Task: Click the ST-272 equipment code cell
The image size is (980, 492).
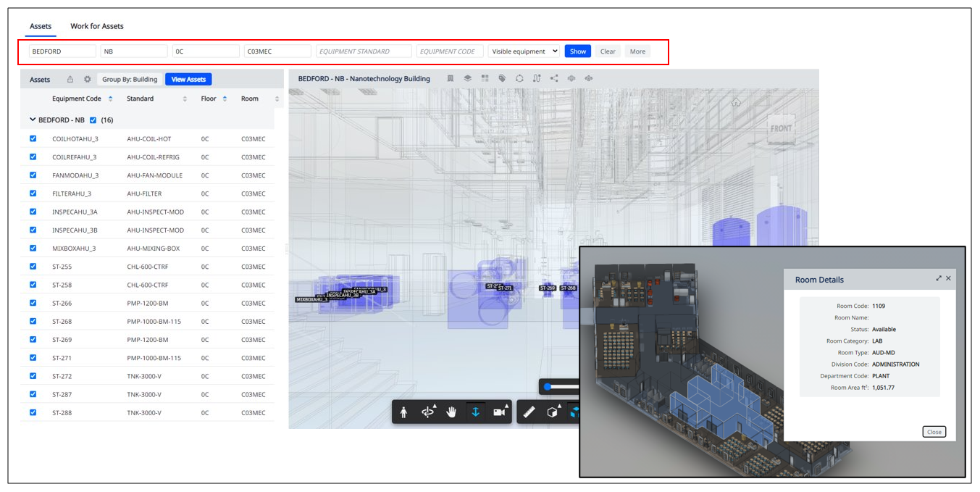Action: pos(62,376)
